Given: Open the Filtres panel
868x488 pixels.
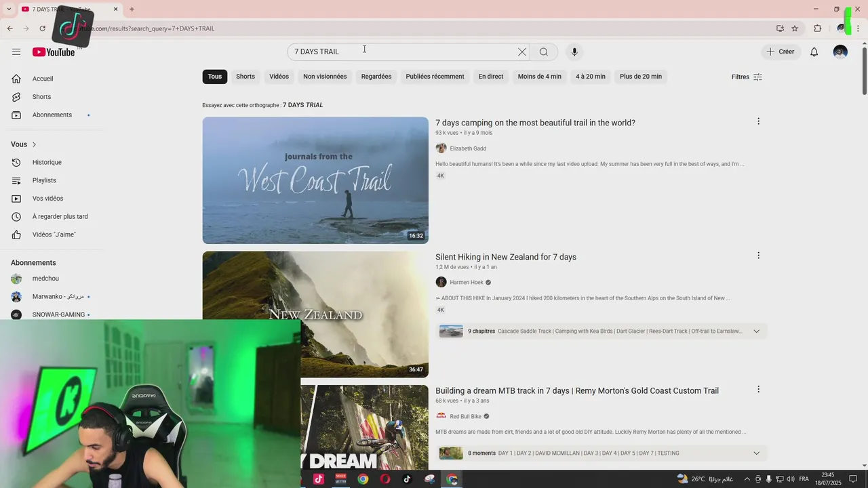Looking at the screenshot, I should tap(747, 77).
